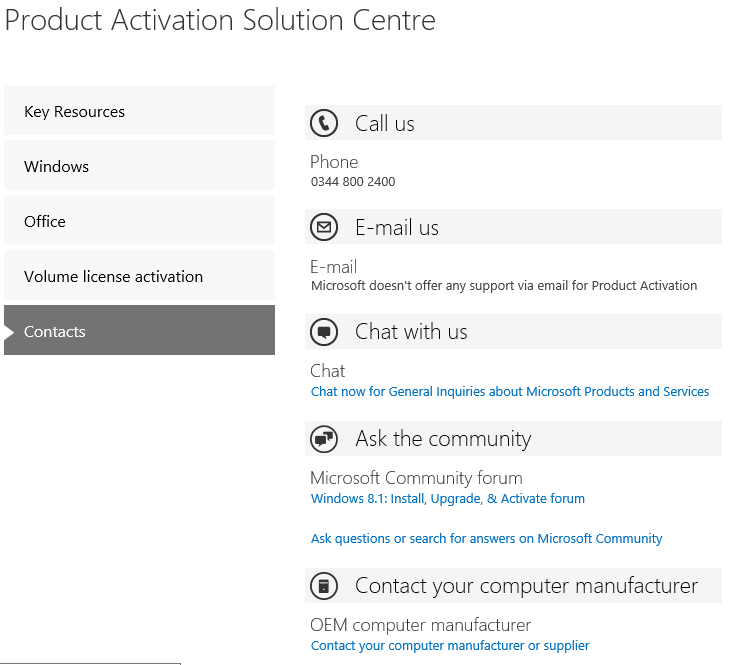The image size is (751, 665).
Task: Click the envelope icon beside E-mail us
Action: pos(324,227)
